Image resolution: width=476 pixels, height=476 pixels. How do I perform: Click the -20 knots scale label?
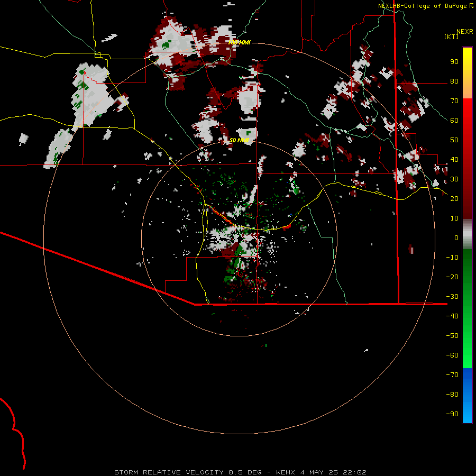452,277
